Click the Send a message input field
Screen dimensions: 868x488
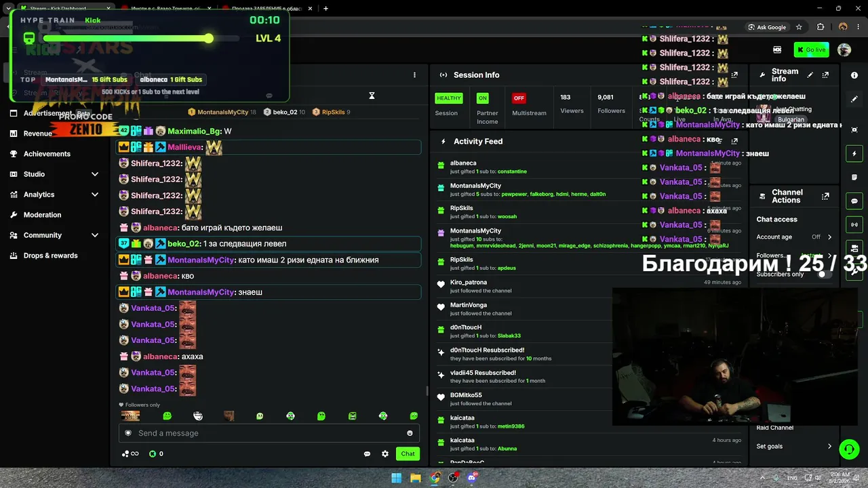[x=269, y=433]
